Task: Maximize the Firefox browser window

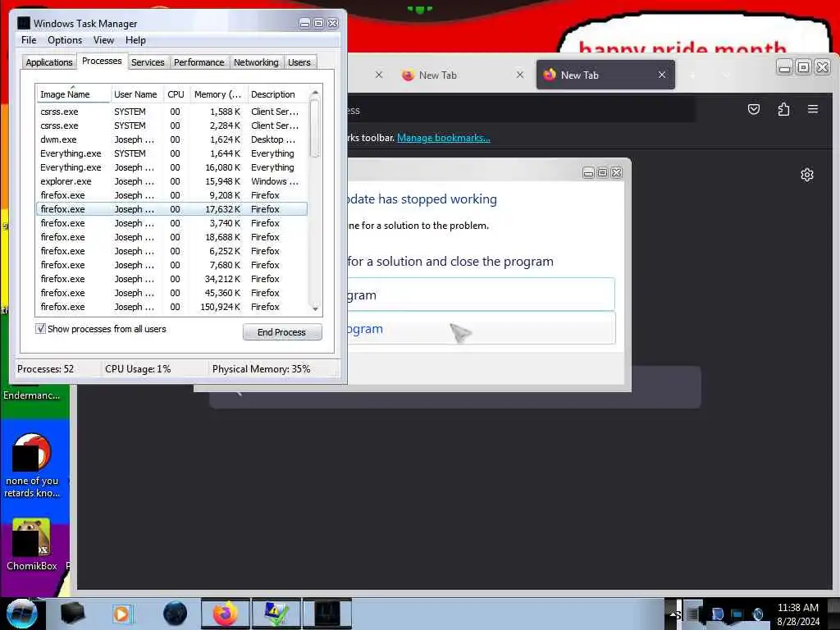Action: tap(803, 67)
